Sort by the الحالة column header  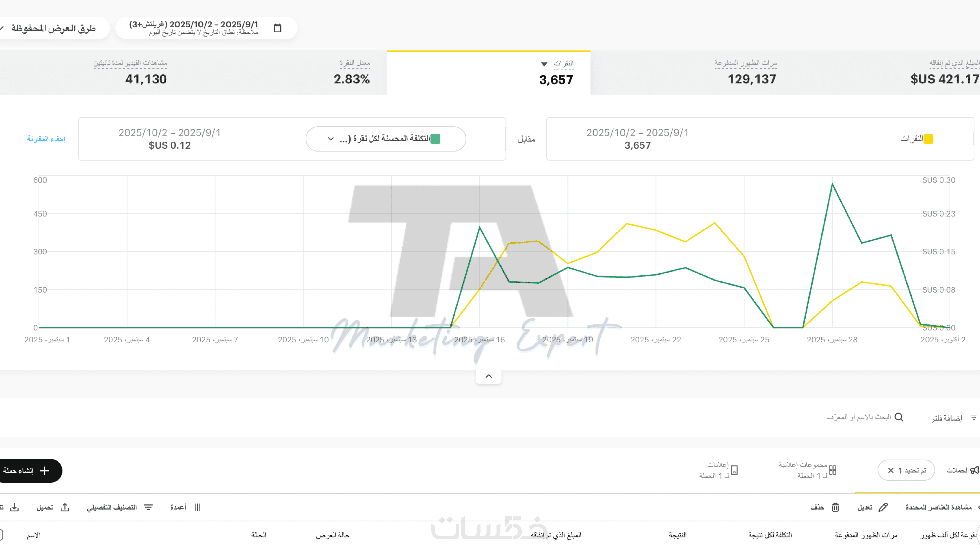259,535
